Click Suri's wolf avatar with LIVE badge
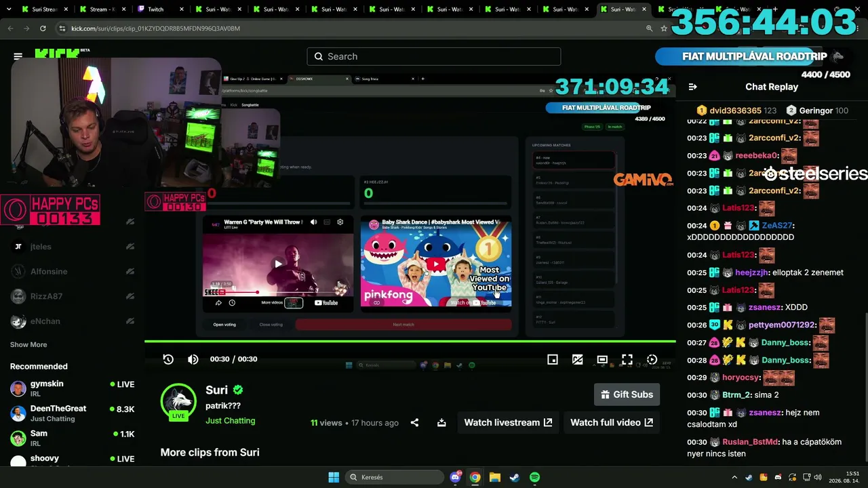This screenshot has width=868, height=488. tap(178, 401)
